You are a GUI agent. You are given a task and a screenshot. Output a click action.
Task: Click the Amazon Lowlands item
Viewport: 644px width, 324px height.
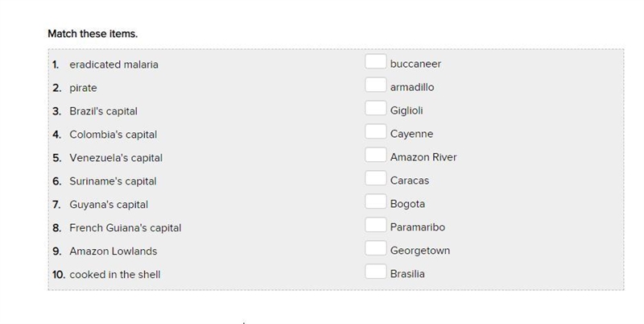click(114, 251)
